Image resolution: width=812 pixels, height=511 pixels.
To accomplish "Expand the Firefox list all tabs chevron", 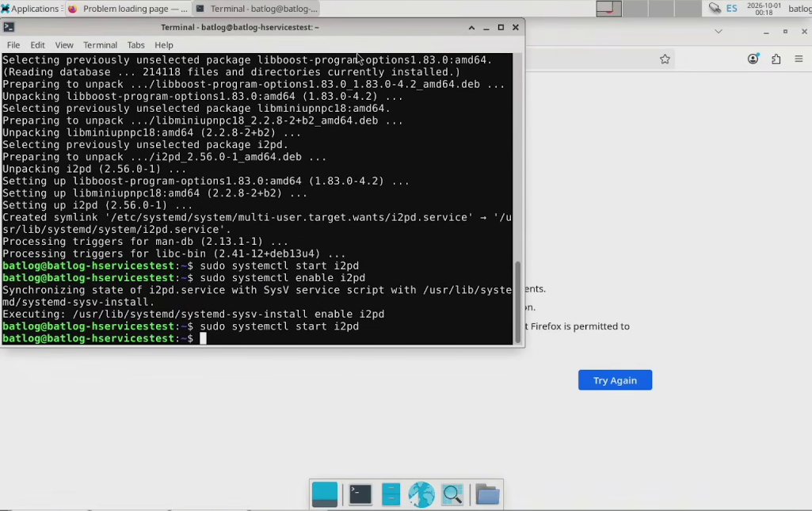I will pos(719,32).
